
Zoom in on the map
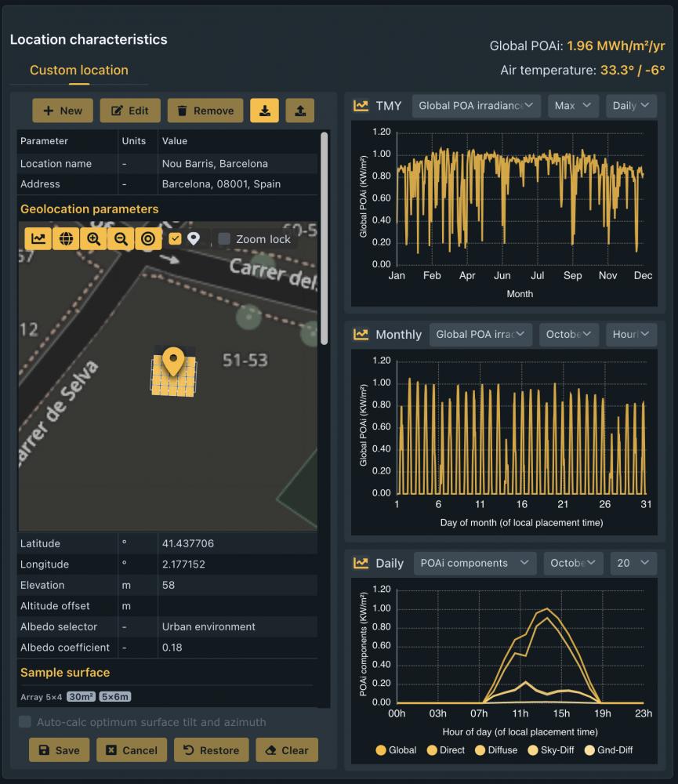(93, 238)
